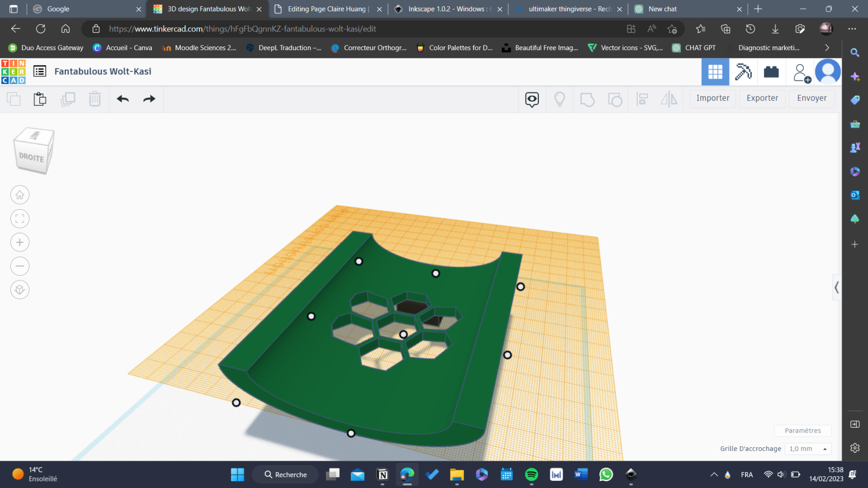Viewport: 868px width, 488px height.
Task: Click the browser address bar URL
Action: click(x=242, y=29)
